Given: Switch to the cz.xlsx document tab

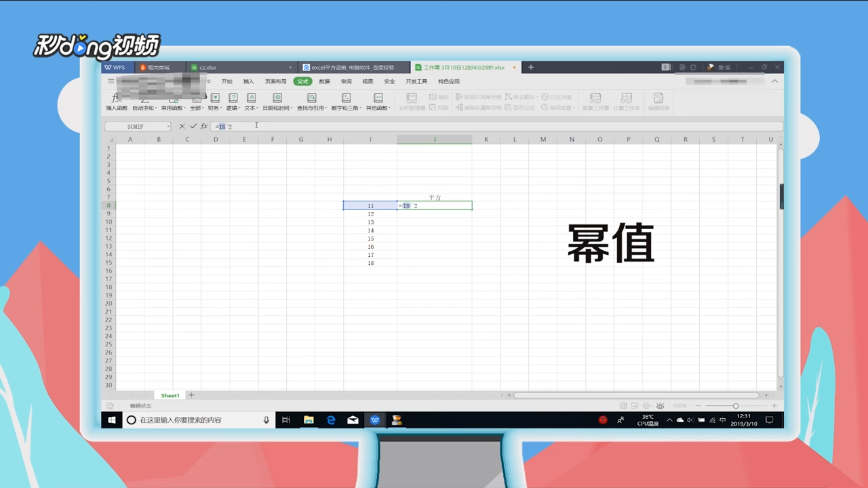Looking at the screenshot, I should point(241,68).
